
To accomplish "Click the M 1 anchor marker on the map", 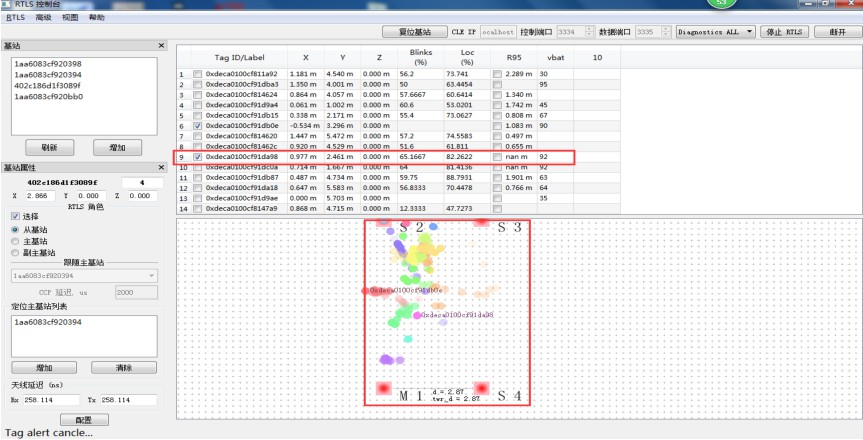I will [x=382, y=388].
